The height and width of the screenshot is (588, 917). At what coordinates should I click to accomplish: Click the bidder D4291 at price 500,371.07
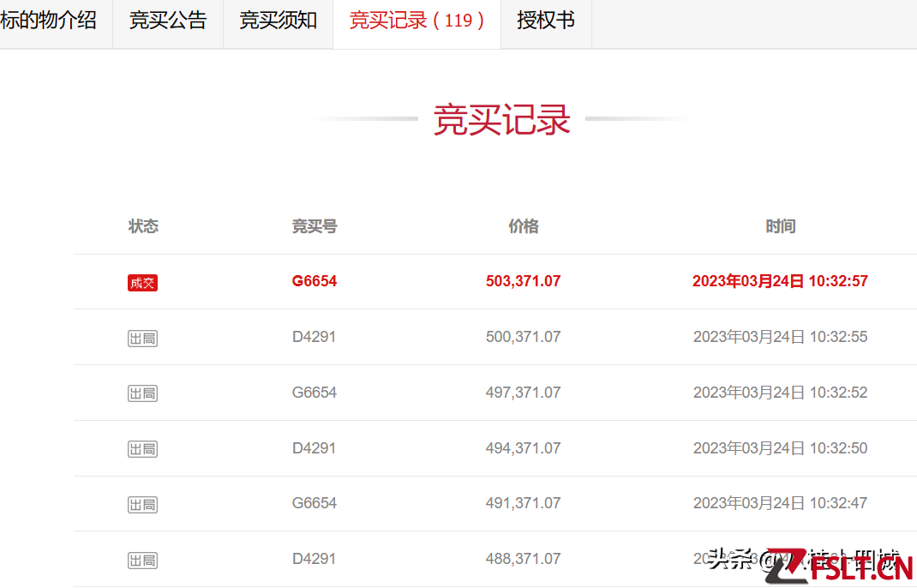[315, 337]
